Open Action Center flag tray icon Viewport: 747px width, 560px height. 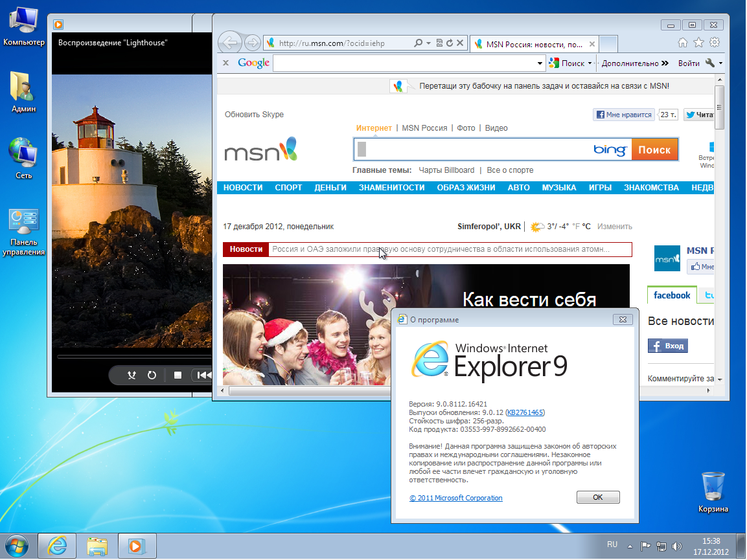coord(645,546)
